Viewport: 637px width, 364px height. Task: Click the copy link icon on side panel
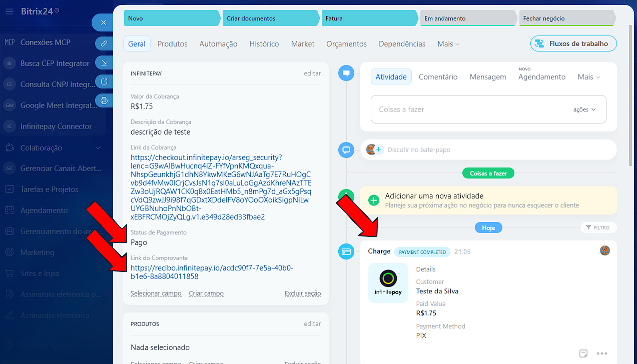(104, 44)
